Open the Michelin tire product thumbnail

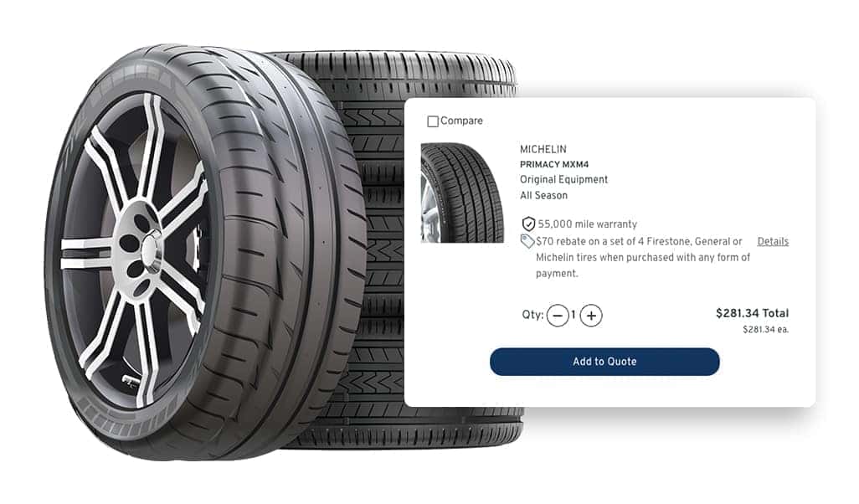click(x=462, y=193)
